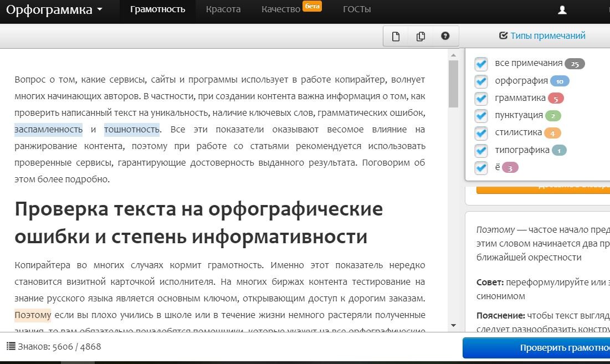Click the грамматика count badge 5
The width and height of the screenshot is (610, 364).
556,99
